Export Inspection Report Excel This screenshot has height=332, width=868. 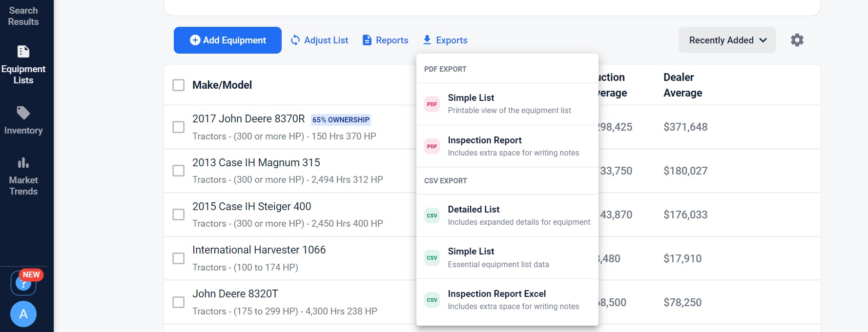pos(507,300)
